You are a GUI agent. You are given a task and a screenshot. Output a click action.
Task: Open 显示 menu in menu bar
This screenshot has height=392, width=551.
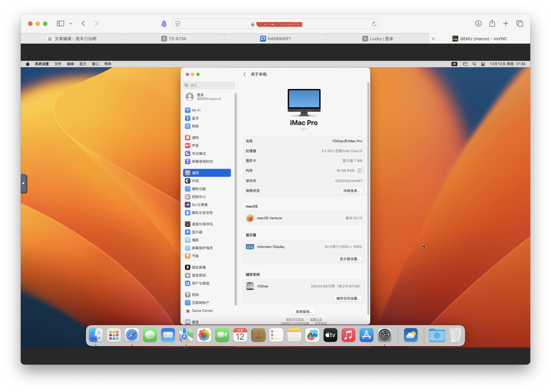(x=83, y=64)
